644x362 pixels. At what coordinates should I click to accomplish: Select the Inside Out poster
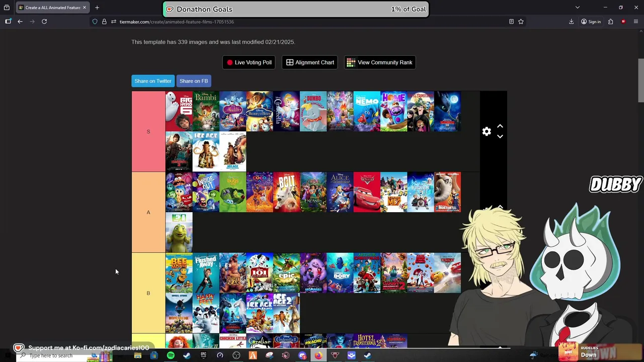[x=206, y=192]
